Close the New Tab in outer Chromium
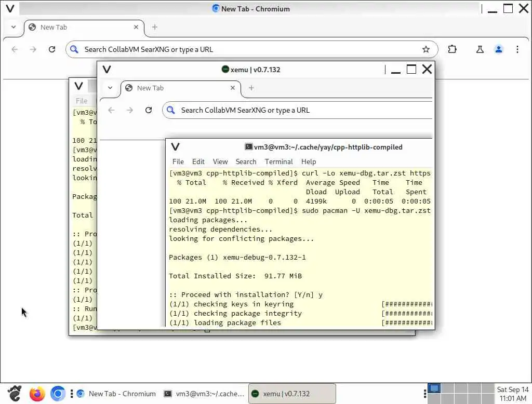This screenshot has height=404, width=532. (136, 27)
